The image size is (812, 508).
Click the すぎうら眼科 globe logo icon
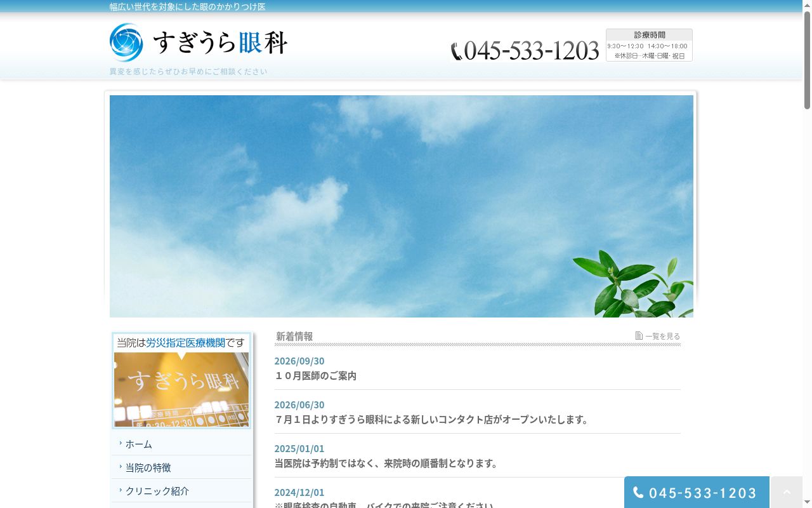point(126,43)
